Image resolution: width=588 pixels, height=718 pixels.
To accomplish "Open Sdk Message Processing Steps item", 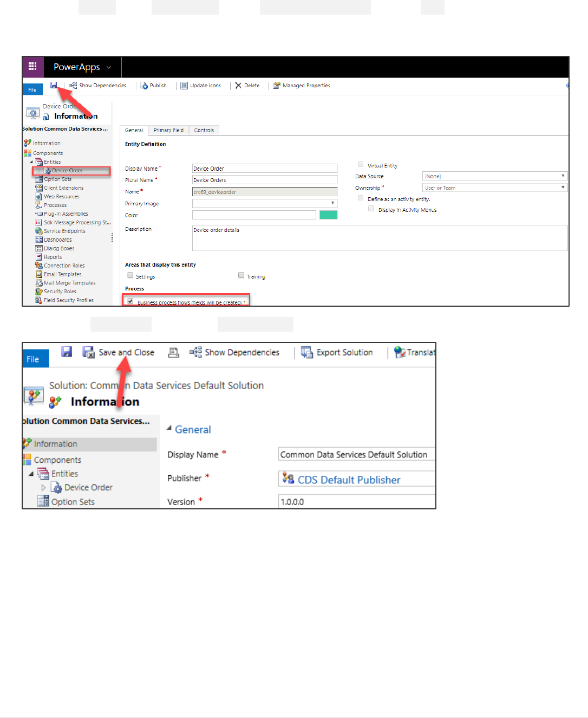I will [73, 223].
